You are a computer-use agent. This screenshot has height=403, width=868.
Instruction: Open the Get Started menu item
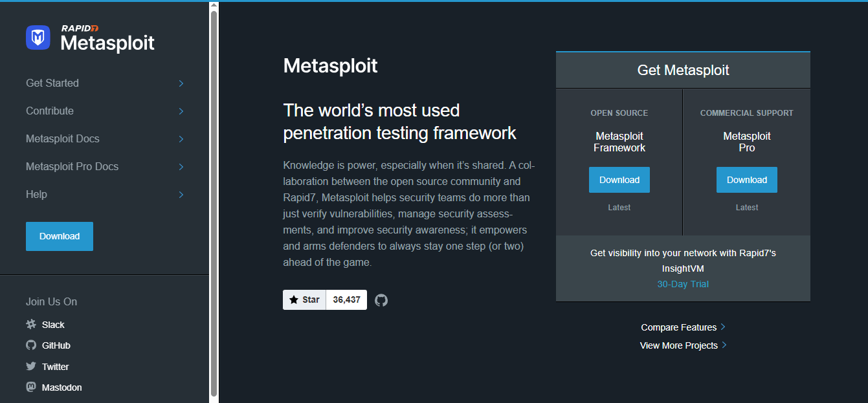(x=52, y=83)
